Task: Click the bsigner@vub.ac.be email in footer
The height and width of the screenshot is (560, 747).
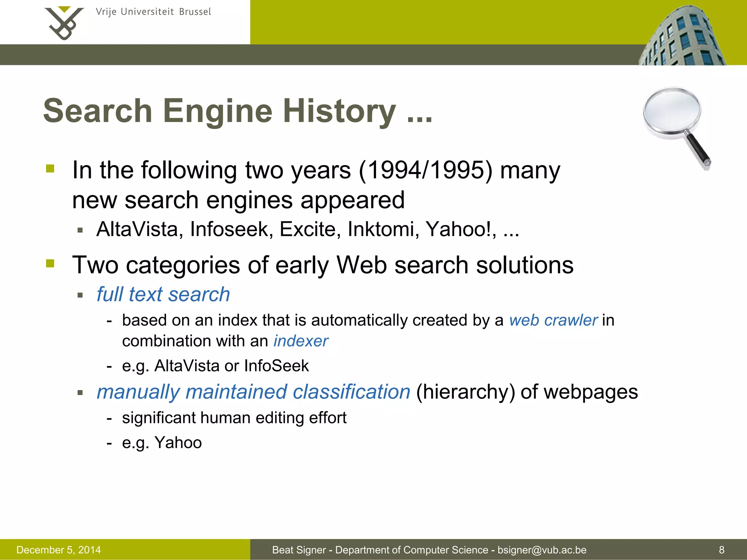Action: [542, 550]
